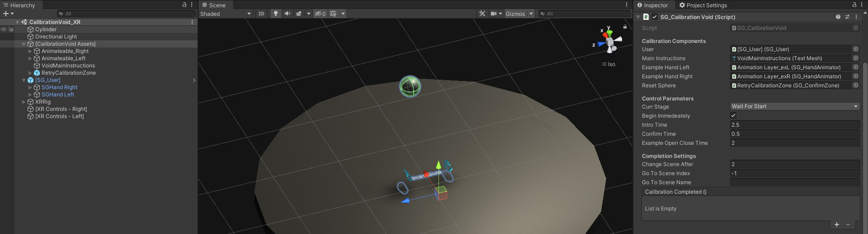
Task: Open the Curr Stage dropdown
Action: click(794, 106)
